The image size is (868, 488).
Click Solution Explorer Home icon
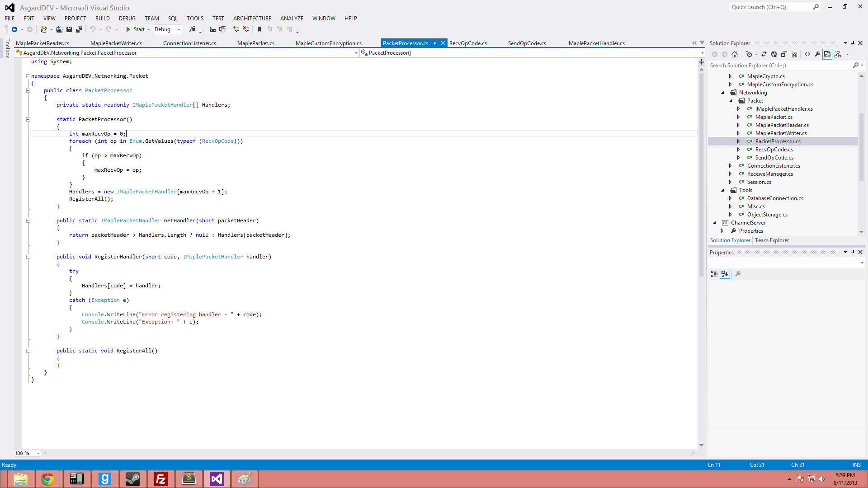[735, 54]
